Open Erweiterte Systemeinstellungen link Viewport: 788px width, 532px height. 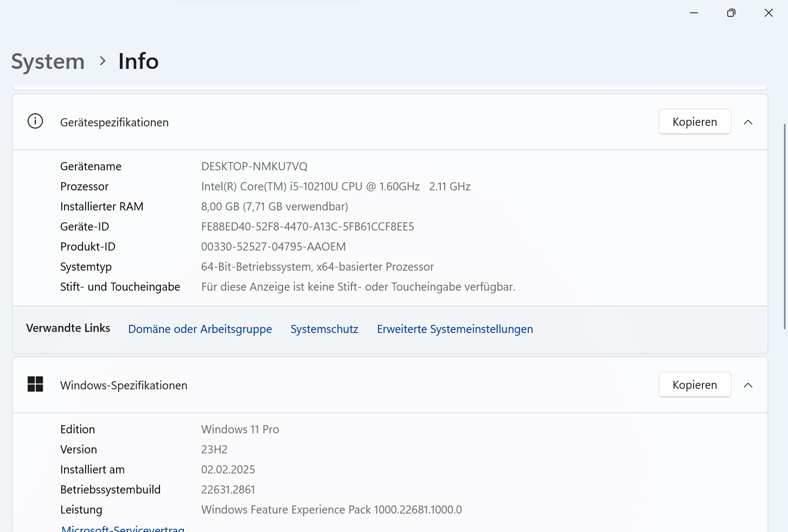point(455,329)
